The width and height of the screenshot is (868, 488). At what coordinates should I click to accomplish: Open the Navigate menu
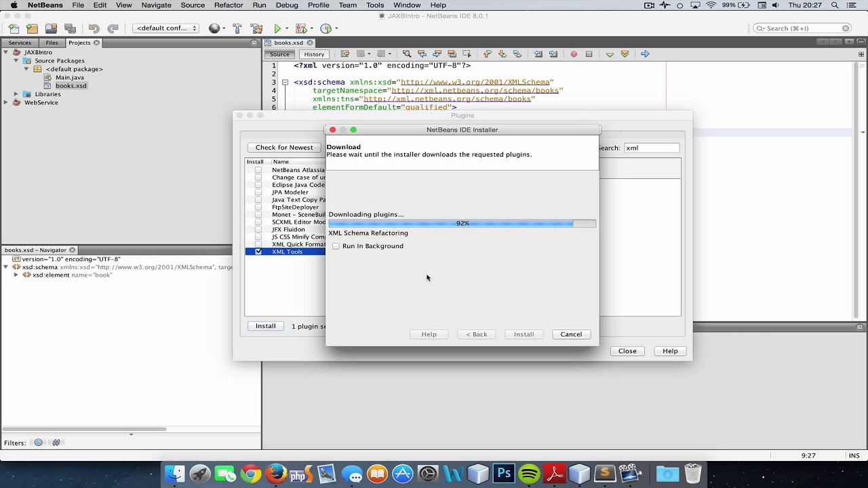click(x=156, y=5)
